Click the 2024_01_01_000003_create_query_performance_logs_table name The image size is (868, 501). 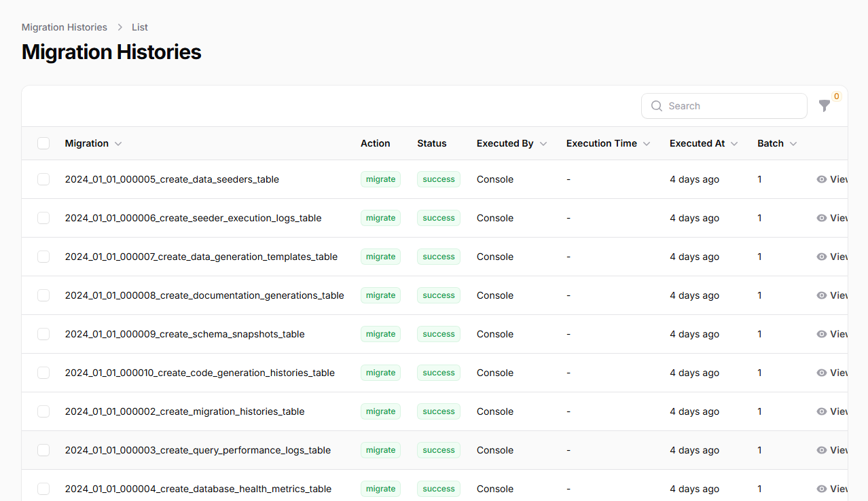pyautogui.click(x=198, y=450)
